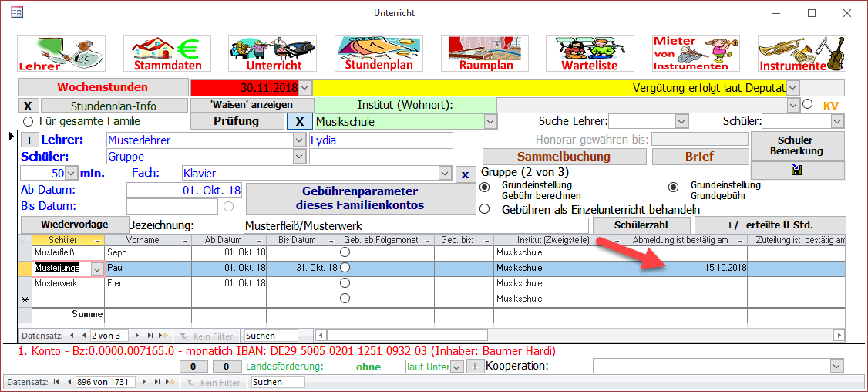Viewport: 868px width, 392px height.
Task: Click the Wiedervorlage button
Action: coord(74,225)
